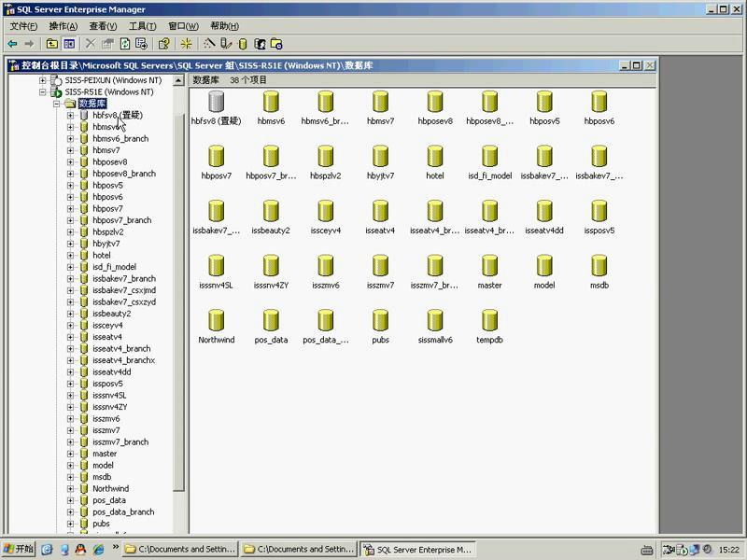Click the Help question mark toolbar icon

(164, 44)
